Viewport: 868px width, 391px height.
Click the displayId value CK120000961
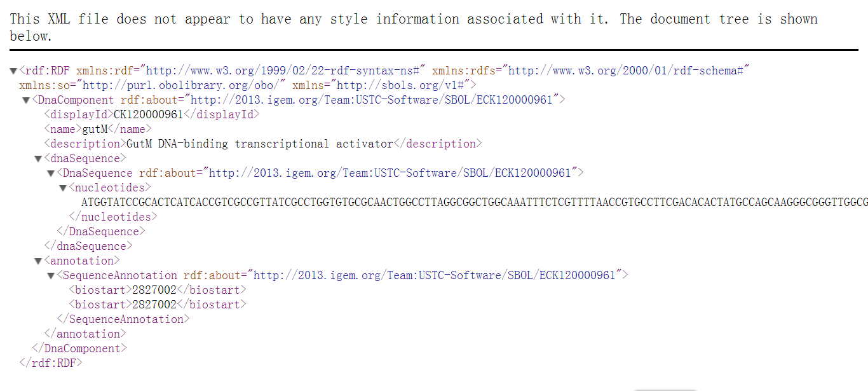coord(148,114)
